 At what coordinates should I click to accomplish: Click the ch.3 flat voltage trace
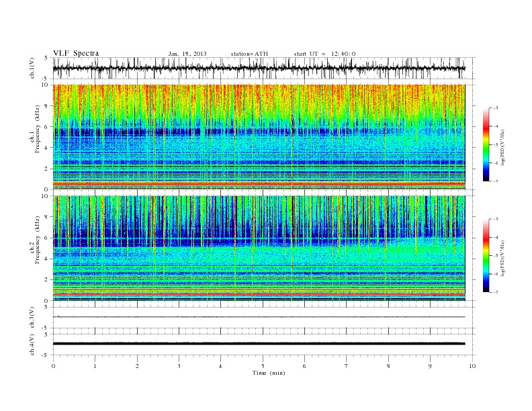(x=259, y=317)
